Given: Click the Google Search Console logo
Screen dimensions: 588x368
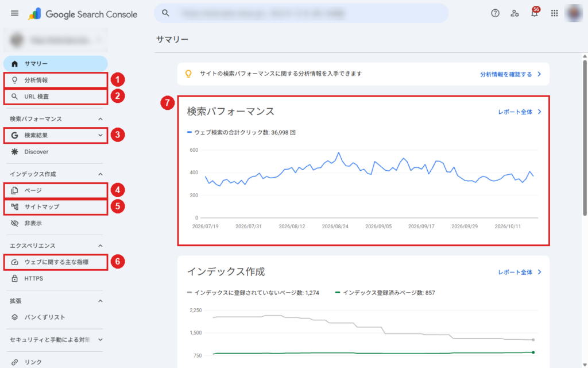Looking at the screenshot, I should point(83,14).
